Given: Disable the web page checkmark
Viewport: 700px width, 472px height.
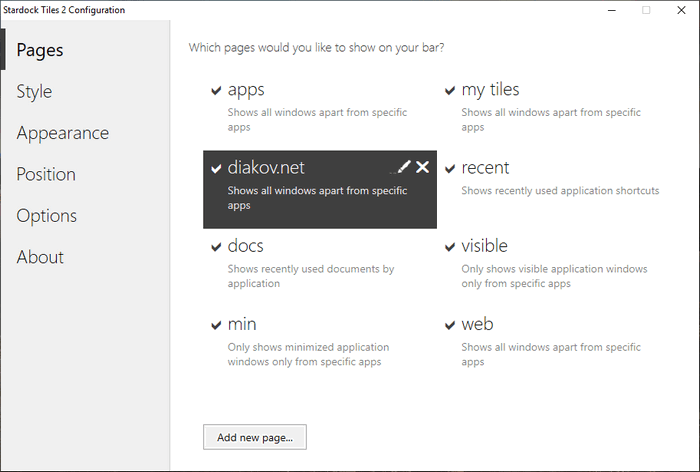Looking at the screenshot, I should (450, 326).
